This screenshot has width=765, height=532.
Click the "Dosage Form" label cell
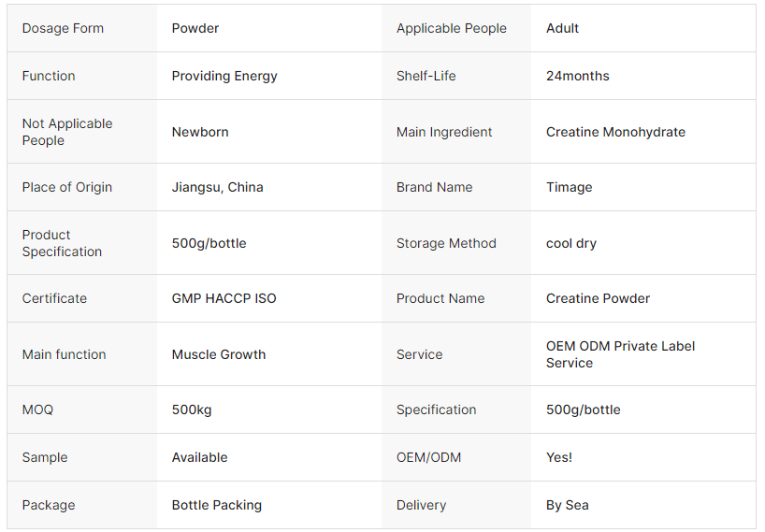(63, 28)
